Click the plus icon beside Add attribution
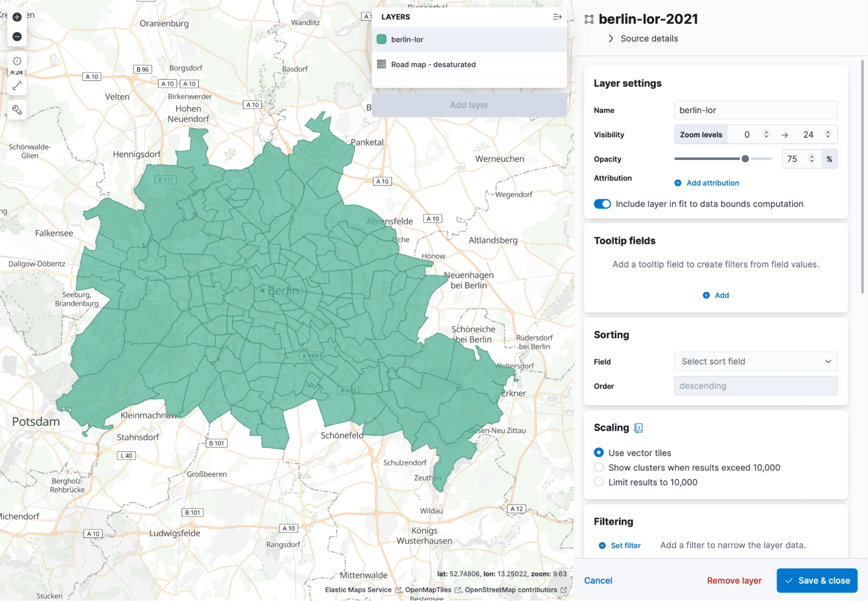The height and width of the screenshot is (601, 868). pyautogui.click(x=678, y=183)
